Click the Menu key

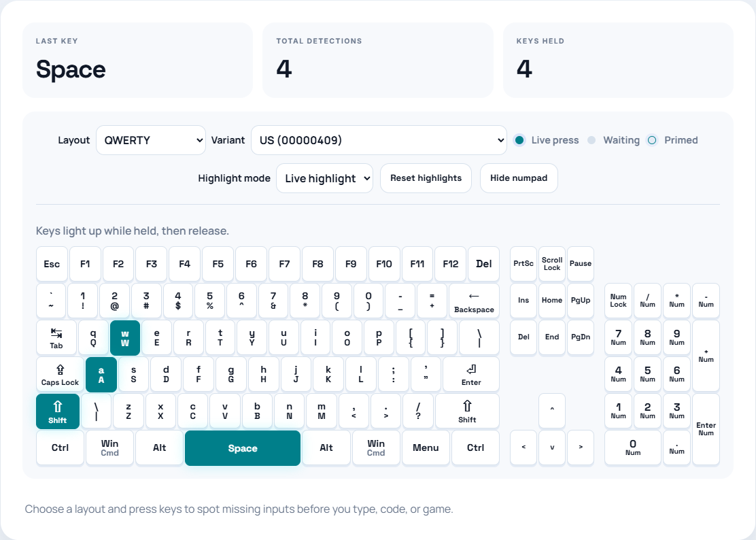pos(426,448)
